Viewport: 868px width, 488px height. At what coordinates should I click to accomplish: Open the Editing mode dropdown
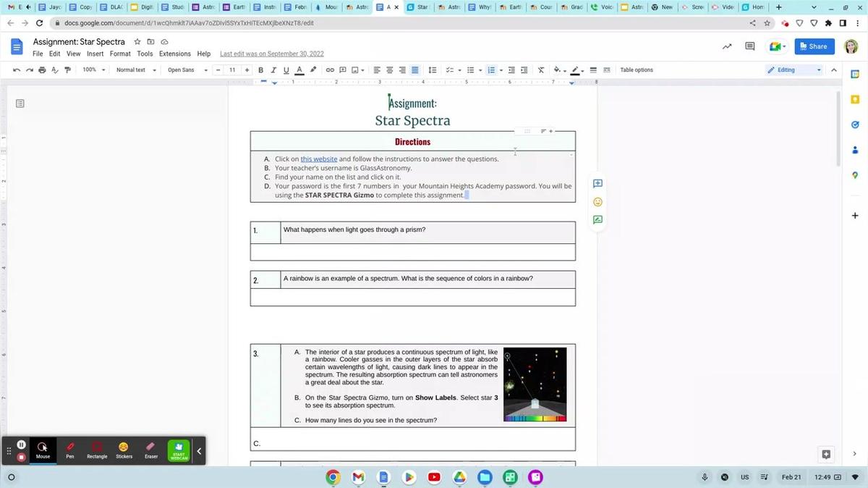(x=794, y=70)
